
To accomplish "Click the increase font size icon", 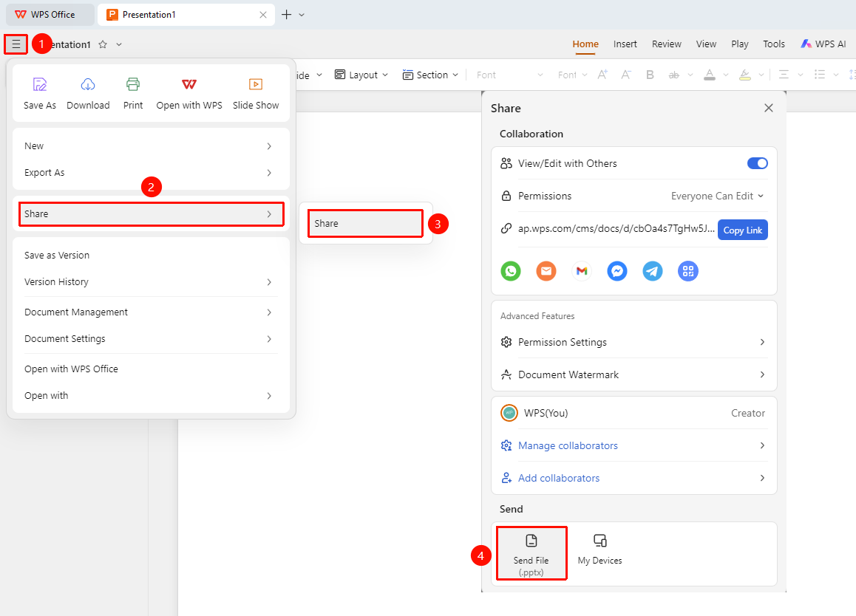I will point(602,75).
